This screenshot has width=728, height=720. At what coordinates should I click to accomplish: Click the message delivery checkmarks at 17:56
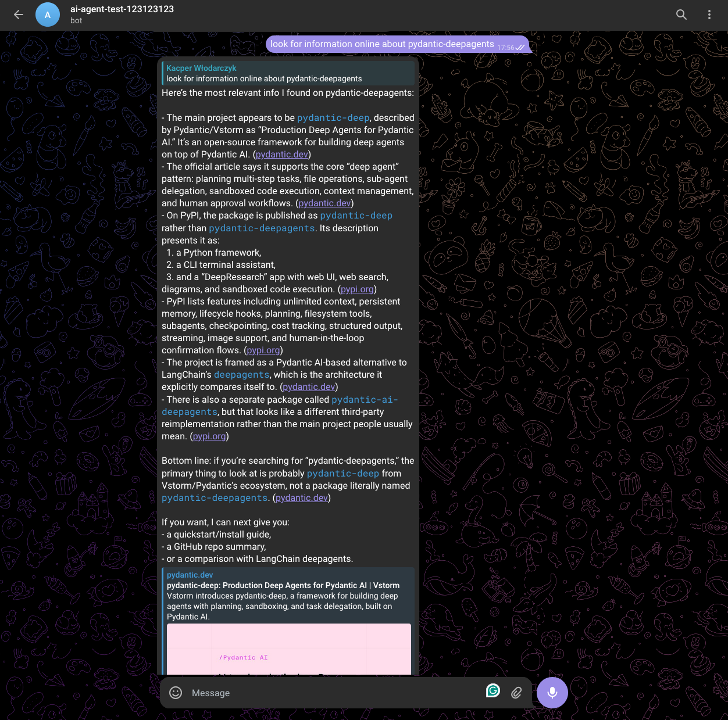[520, 47]
